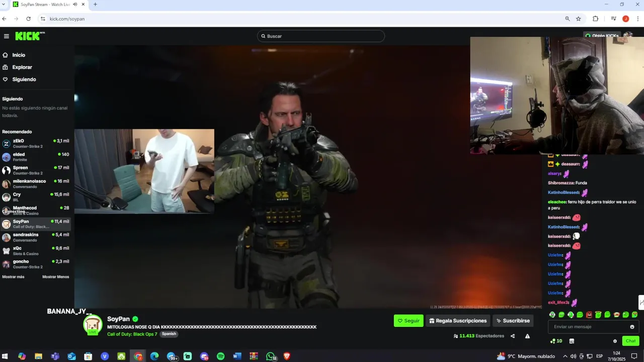Open SoyPan's bread avatar with LIVE badge
Screen dimensions: 644x362
93,325
